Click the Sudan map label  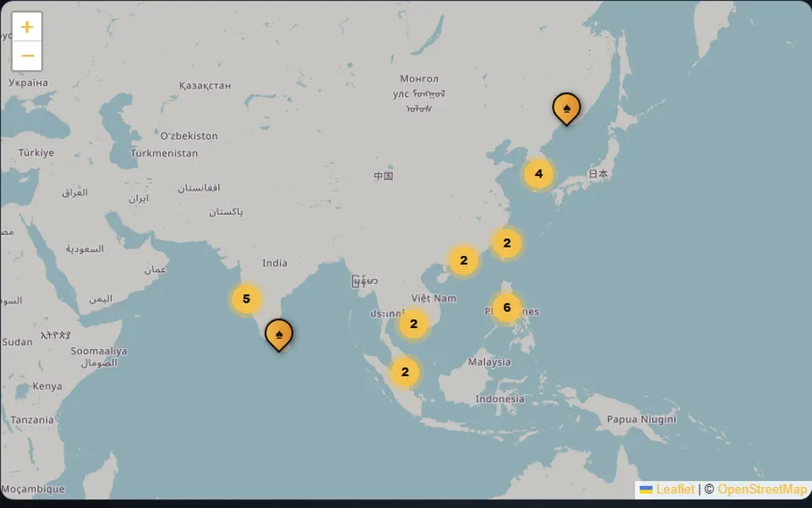click(x=17, y=342)
